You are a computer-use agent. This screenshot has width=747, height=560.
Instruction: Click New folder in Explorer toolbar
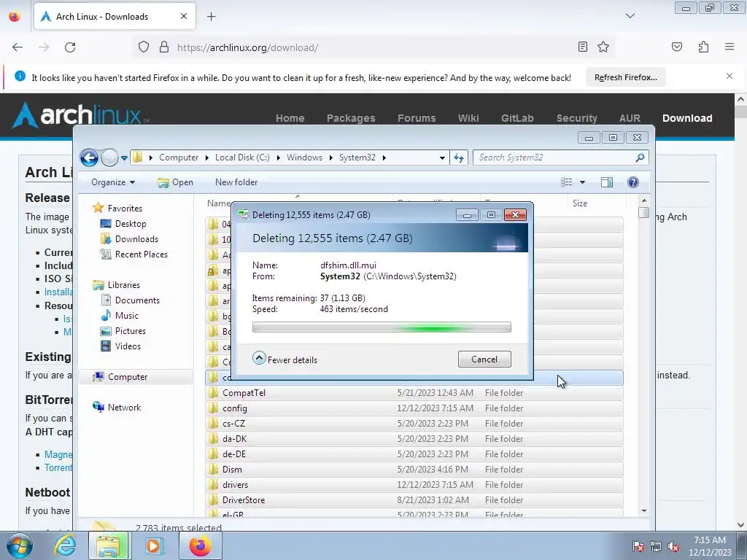[x=236, y=182]
